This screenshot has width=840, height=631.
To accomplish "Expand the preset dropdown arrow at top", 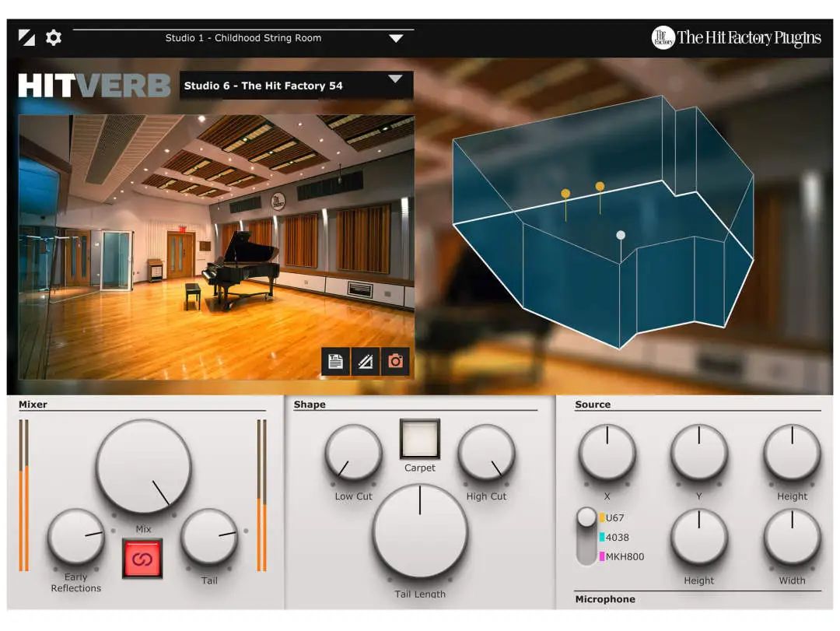I will tap(396, 38).
